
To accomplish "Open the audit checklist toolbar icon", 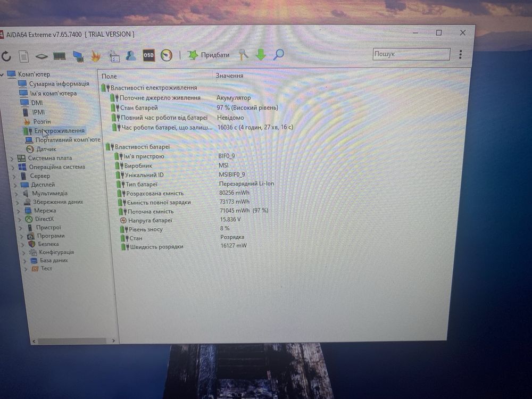I will 114,56.
